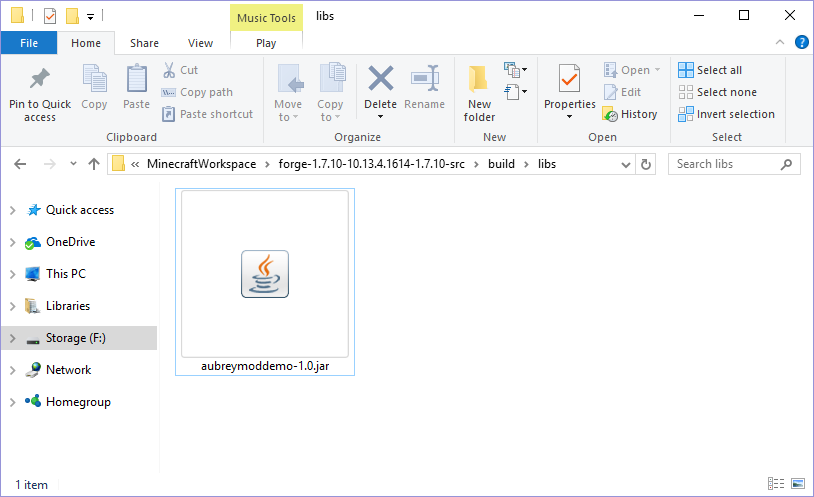Open file History
Image resolution: width=814 pixels, height=497 pixels.
pos(630,114)
